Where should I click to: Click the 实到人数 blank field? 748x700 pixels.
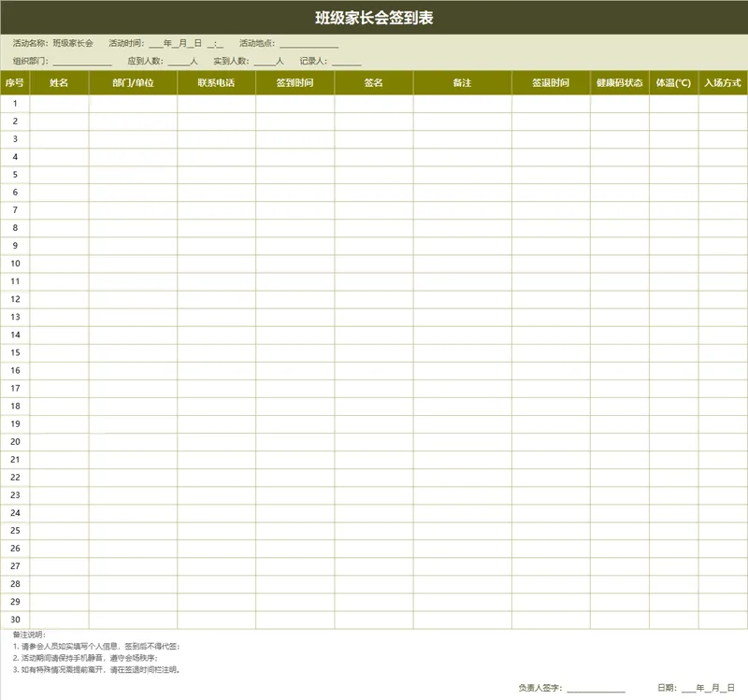pyautogui.click(x=265, y=62)
